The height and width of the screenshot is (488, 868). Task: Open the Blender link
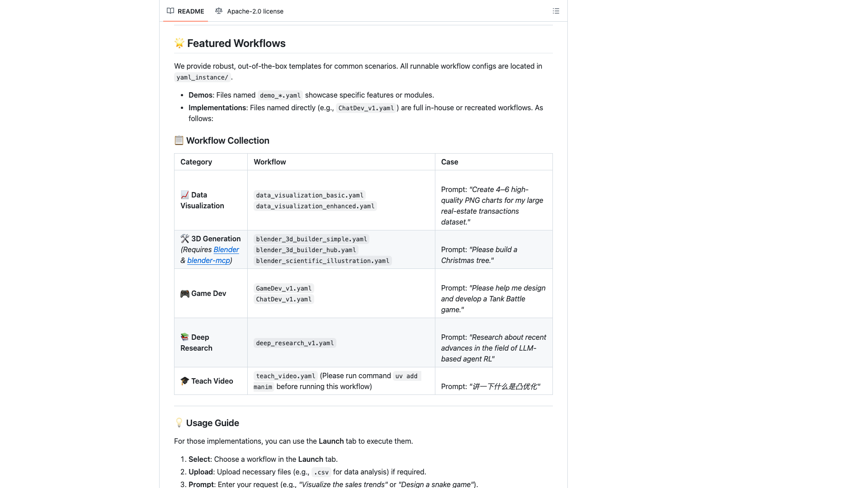pyautogui.click(x=226, y=249)
